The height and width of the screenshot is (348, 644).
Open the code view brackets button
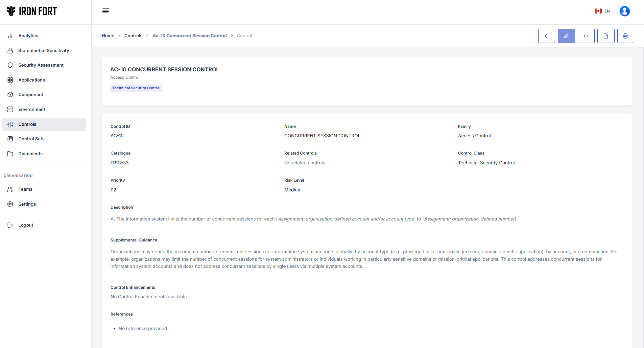(586, 36)
